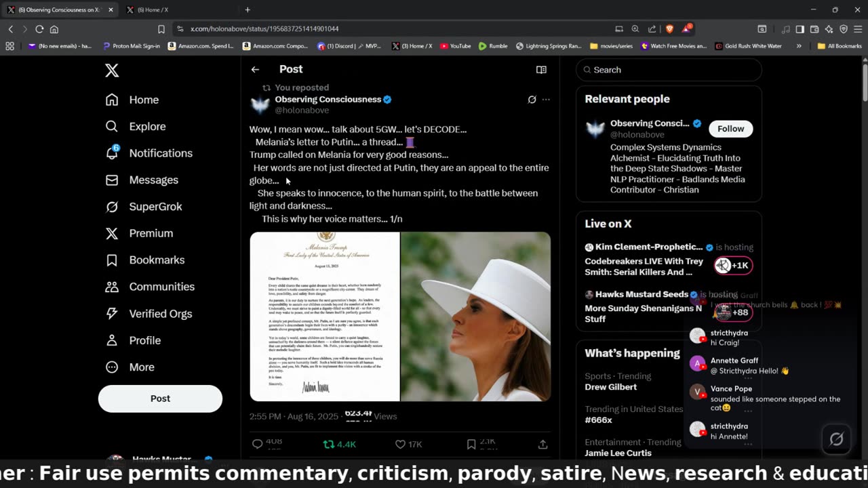The image size is (868, 488).
Task: Open Brave VPN shield icon
Action: click(x=844, y=29)
